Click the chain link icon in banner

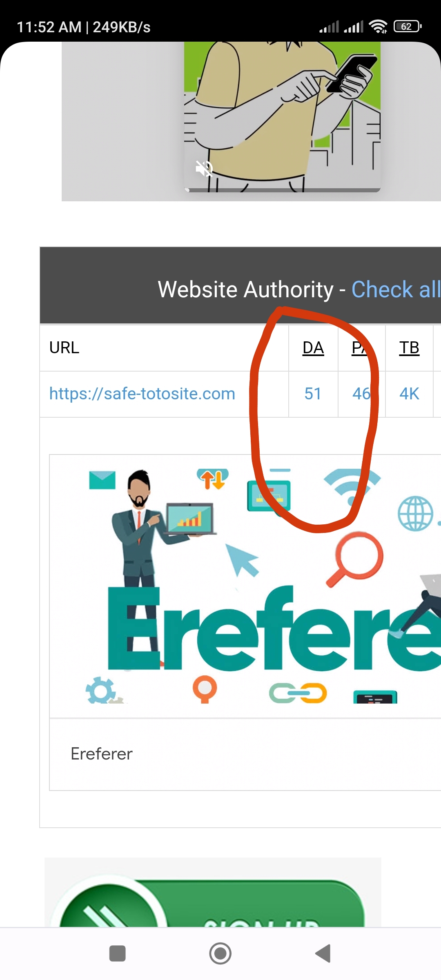[298, 693]
